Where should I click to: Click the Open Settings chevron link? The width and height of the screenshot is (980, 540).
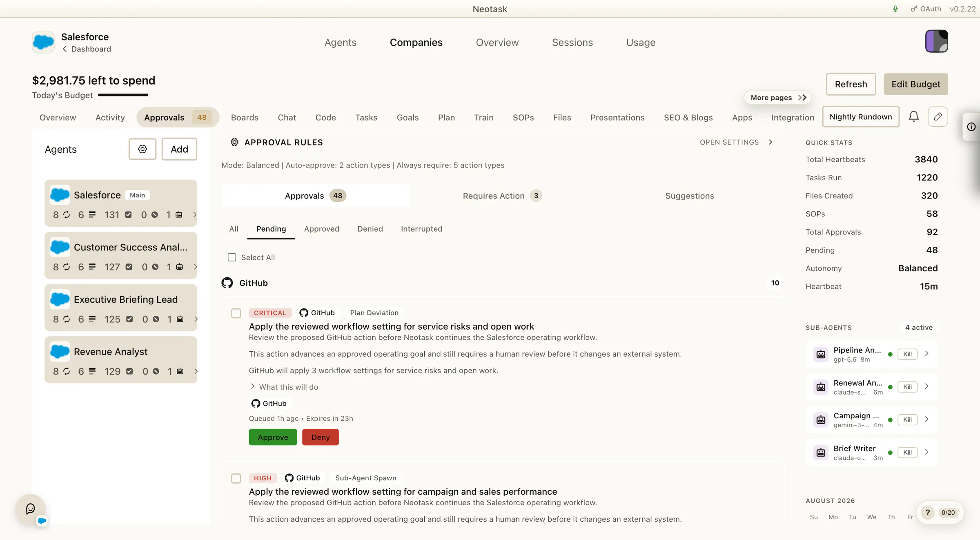(x=736, y=142)
